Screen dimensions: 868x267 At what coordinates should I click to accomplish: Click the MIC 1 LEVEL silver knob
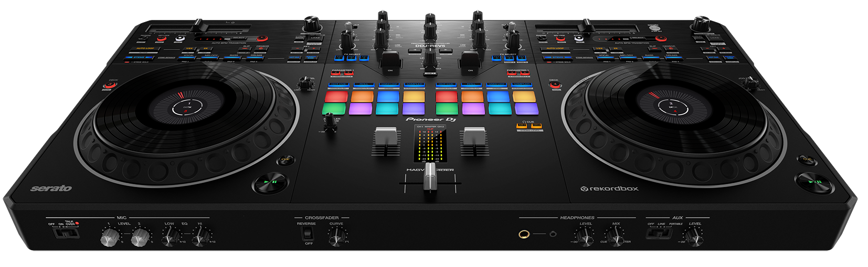click(110, 238)
